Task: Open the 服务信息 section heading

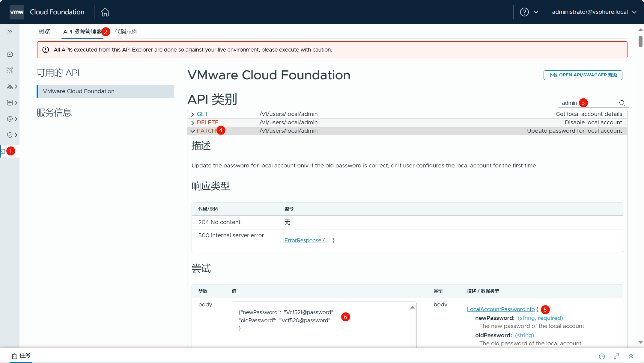Action: click(x=54, y=113)
